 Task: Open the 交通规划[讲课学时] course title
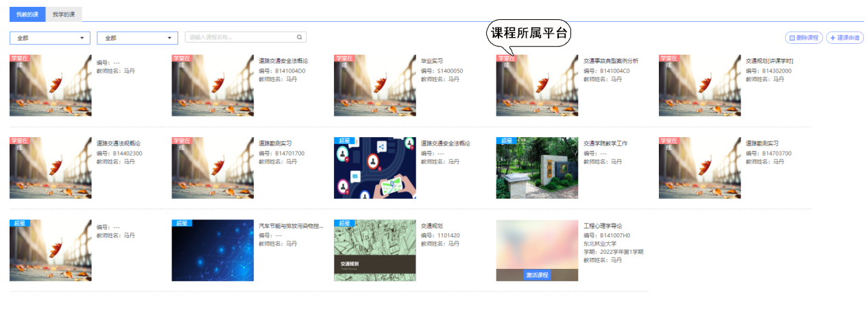pyautogui.click(x=769, y=61)
